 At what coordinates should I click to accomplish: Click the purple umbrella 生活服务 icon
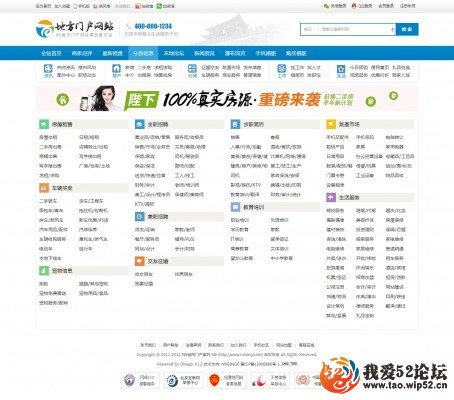331,198
